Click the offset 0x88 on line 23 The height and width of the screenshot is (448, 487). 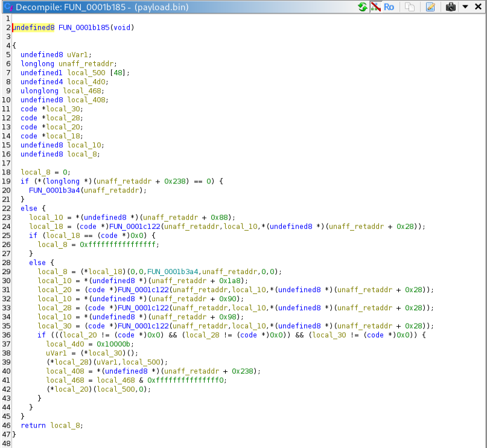pyautogui.click(x=219, y=217)
